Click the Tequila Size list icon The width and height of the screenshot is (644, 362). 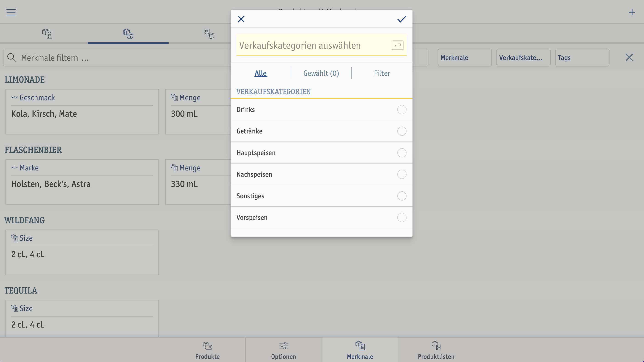[x=14, y=308]
